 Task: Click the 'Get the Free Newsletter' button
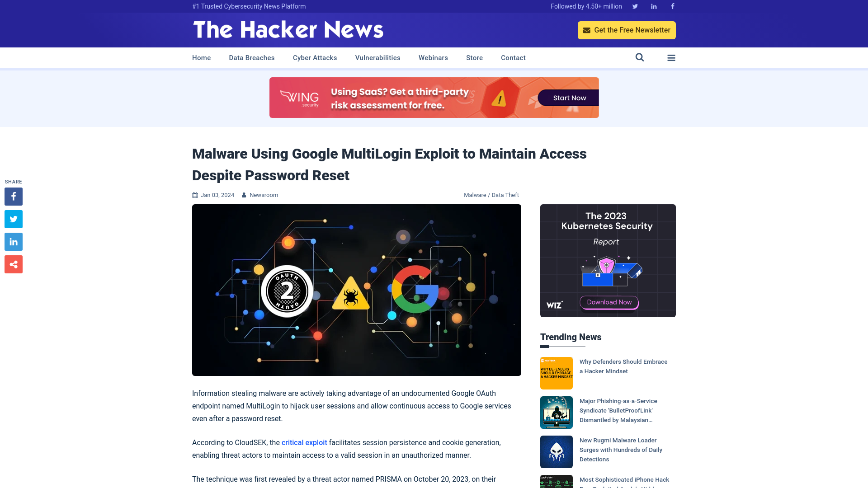pyautogui.click(x=627, y=30)
